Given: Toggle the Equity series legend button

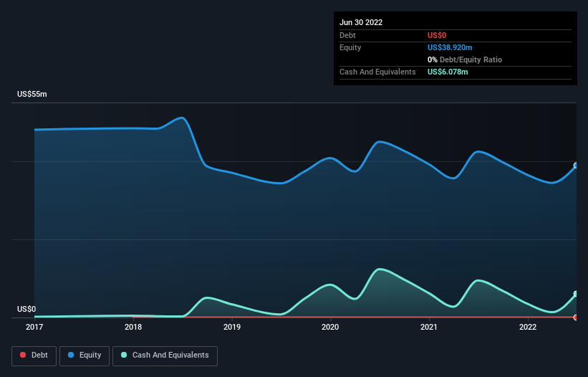Looking at the screenshot, I should point(85,355).
